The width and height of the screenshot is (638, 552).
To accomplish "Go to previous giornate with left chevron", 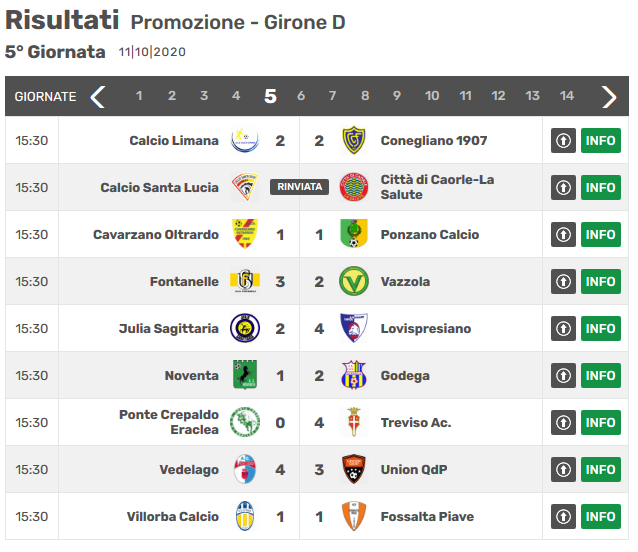I will 98,96.
